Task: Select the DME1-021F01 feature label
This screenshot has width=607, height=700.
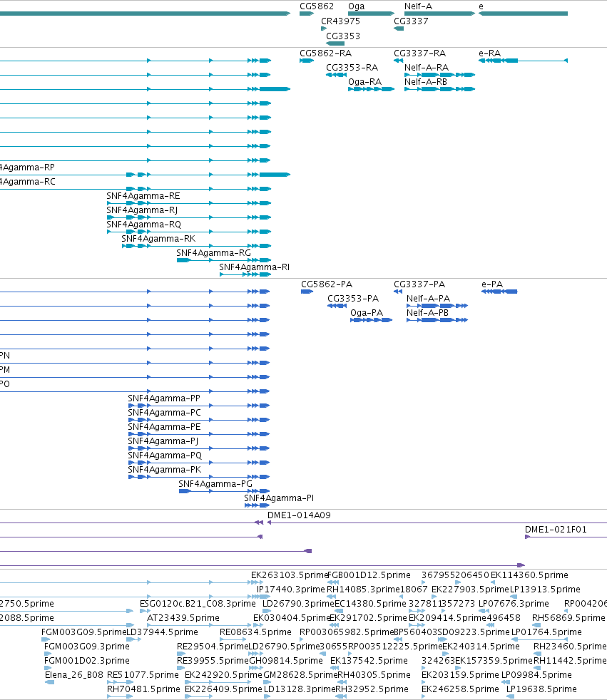Action: 556,530
